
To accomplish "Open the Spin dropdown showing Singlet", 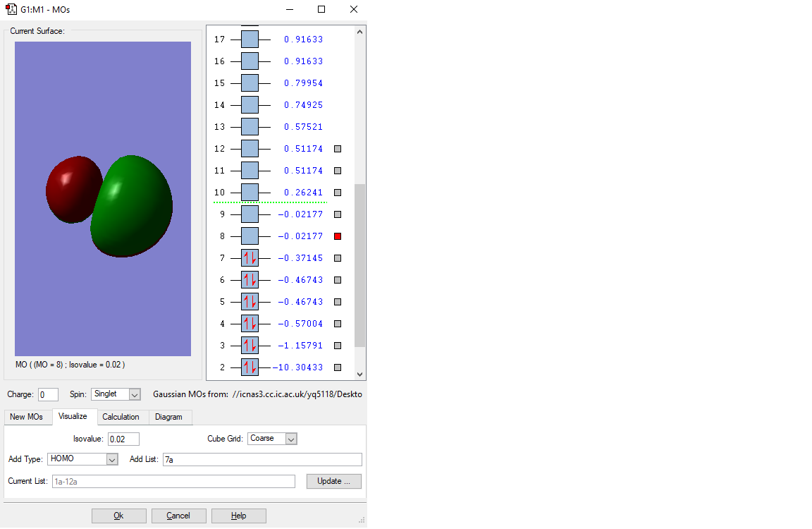I will [116, 394].
